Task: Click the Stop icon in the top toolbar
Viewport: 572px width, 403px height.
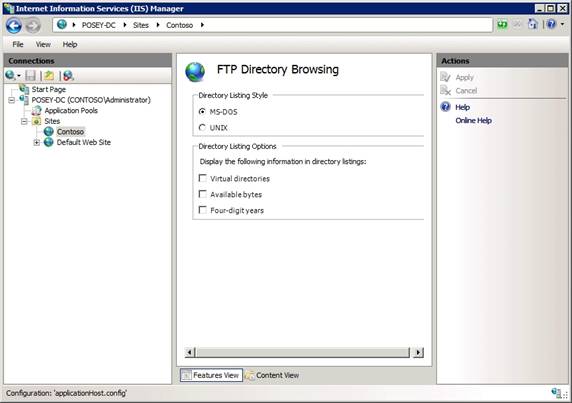Action: point(517,25)
